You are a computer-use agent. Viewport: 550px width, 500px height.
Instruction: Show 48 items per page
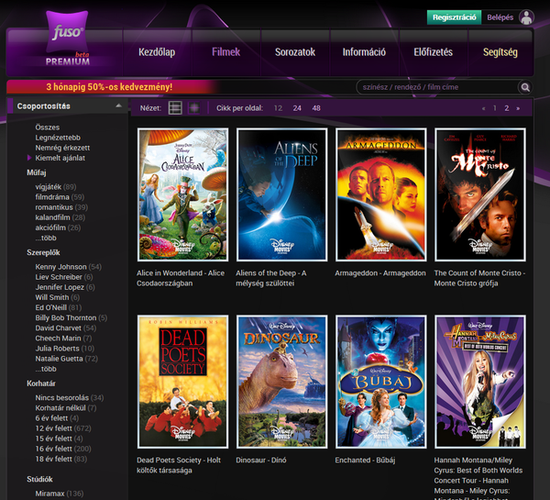coord(316,108)
